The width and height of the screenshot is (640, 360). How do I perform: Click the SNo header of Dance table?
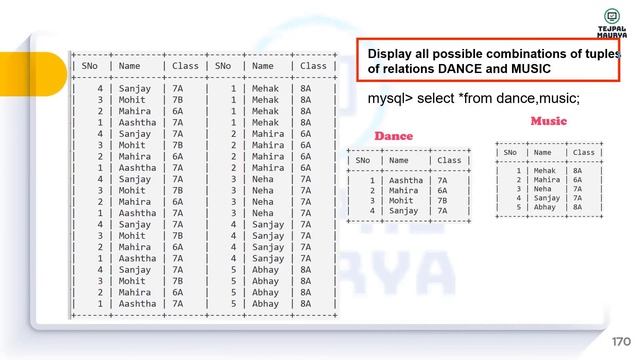[362, 160]
